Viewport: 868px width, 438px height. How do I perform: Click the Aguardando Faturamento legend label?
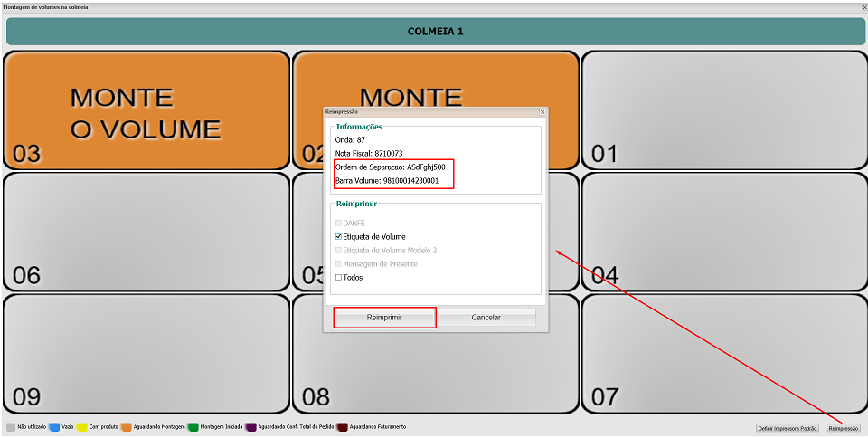(x=378, y=427)
